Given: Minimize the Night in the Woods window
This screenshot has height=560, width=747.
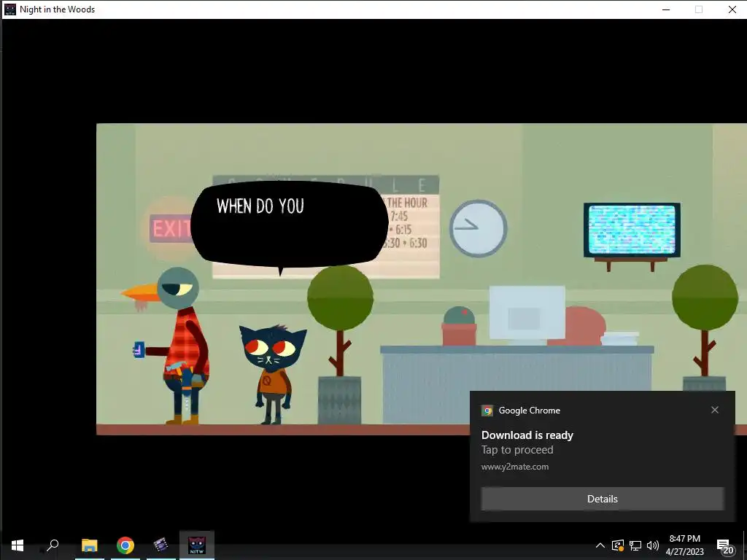Looking at the screenshot, I should [666, 9].
